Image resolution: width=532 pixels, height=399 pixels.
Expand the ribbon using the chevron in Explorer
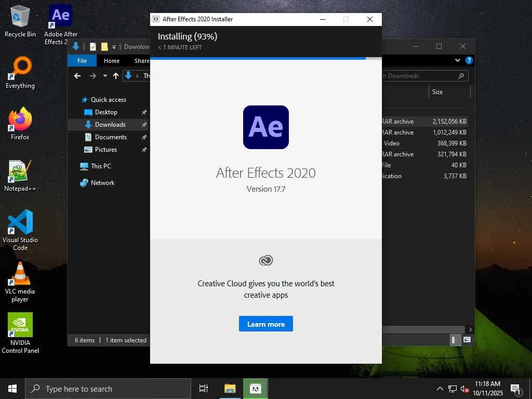[x=457, y=60]
